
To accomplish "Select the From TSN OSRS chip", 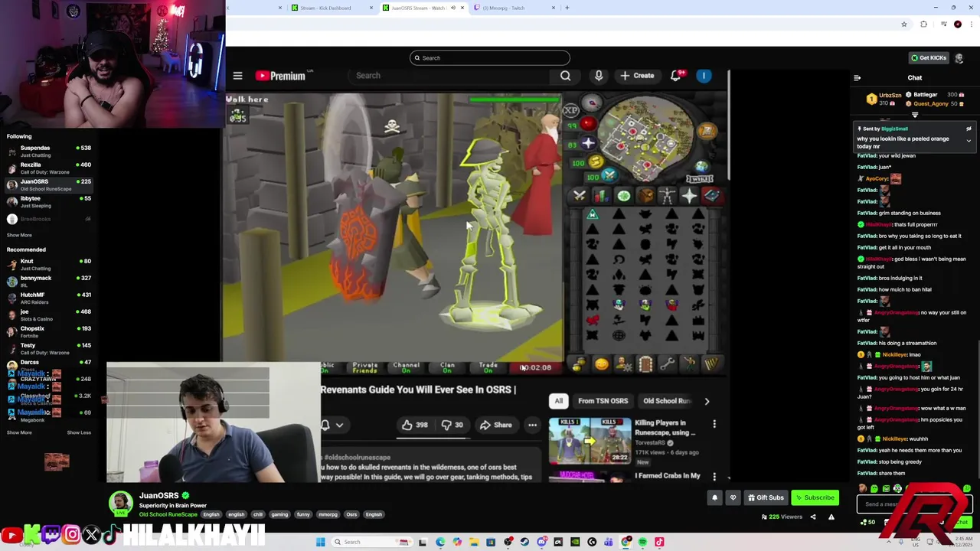I will point(603,401).
